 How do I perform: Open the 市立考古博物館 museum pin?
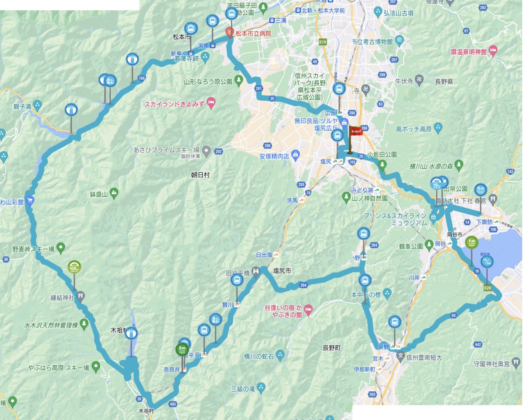pos(399,41)
